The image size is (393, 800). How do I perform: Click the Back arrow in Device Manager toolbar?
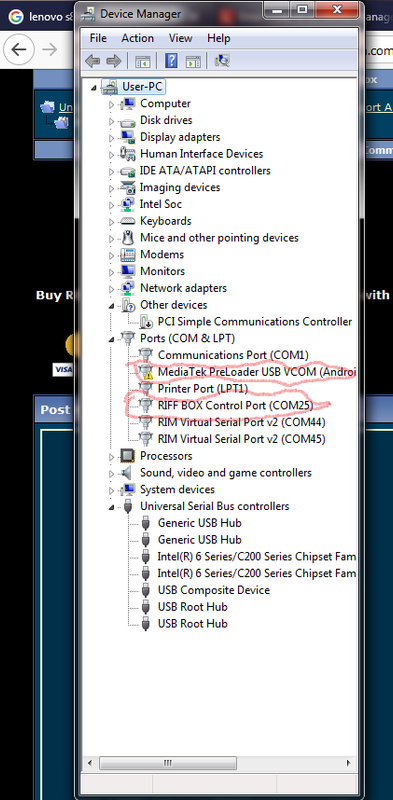point(92,61)
